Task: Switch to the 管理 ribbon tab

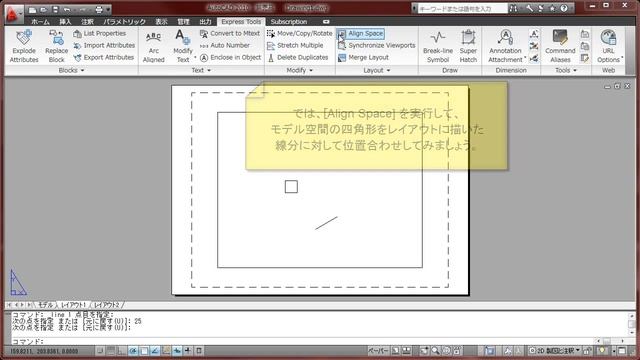Action: pyautogui.click(x=184, y=22)
